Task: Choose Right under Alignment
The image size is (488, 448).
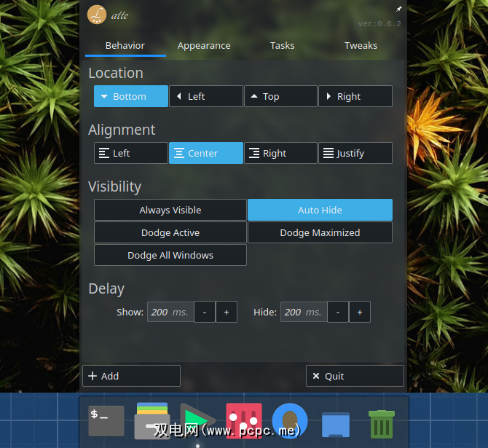Action: pyautogui.click(x=280, y=153)
